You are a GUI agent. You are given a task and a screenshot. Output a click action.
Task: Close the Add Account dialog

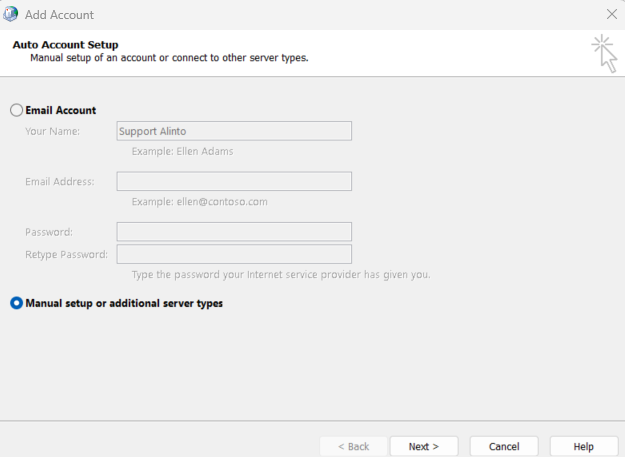[x=611, y=14]
